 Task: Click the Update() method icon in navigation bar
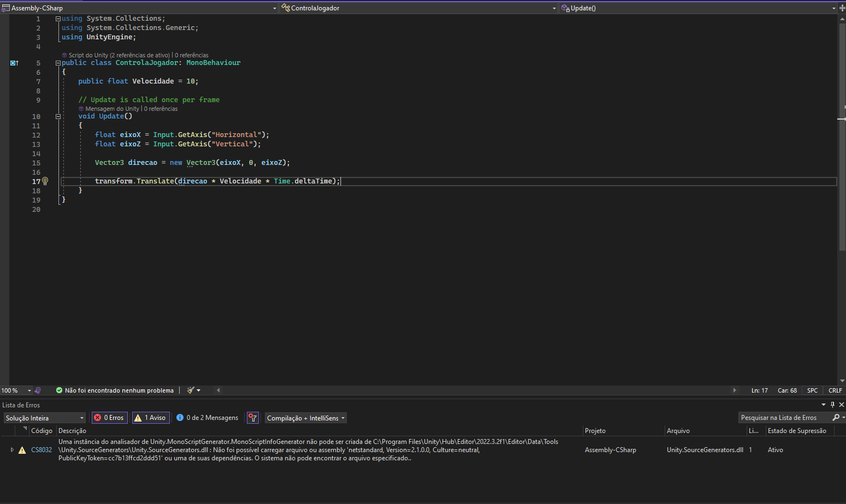[x=565, y=8]
